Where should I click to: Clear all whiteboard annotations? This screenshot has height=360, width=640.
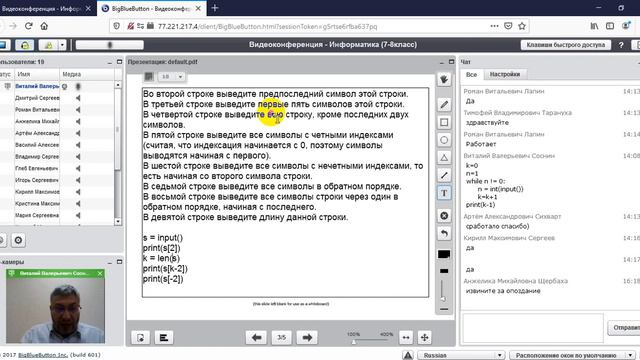point(444,216)
